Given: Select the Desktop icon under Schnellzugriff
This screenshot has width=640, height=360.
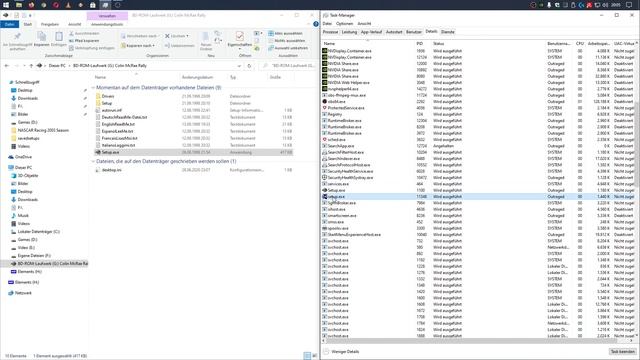Looking at the screenshot, I should (13, 90).
